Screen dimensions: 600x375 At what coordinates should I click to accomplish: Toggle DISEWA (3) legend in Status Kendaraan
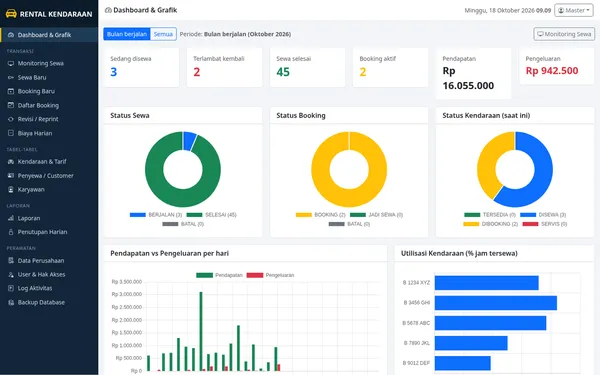tap(543, 215)
